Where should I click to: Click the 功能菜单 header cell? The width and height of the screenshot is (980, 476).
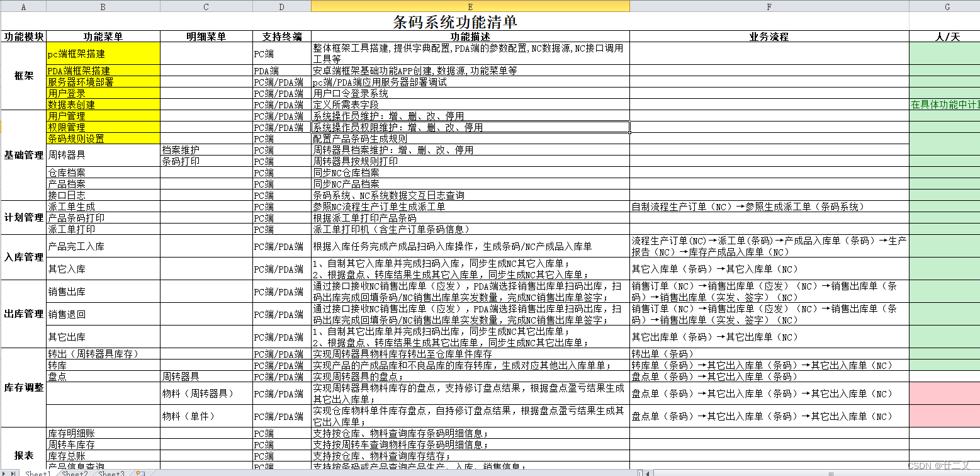[103, 37]
